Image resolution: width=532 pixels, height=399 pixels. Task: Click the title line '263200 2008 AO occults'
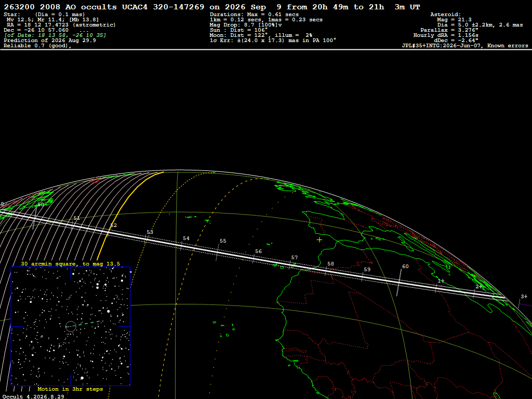coord(60,7)
